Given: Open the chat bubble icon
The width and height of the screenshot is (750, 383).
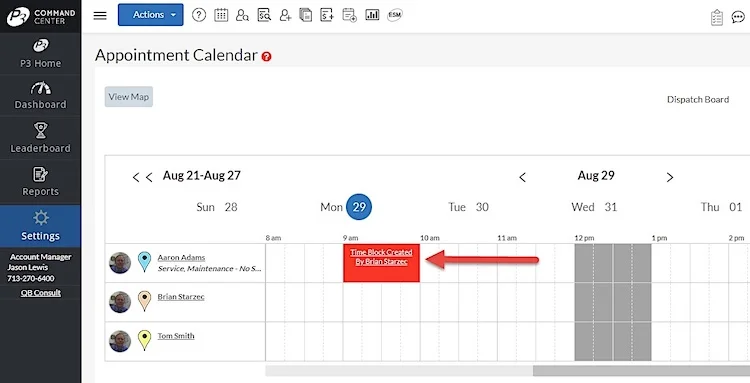Looking at the screenshot, I should click(738, 18).
